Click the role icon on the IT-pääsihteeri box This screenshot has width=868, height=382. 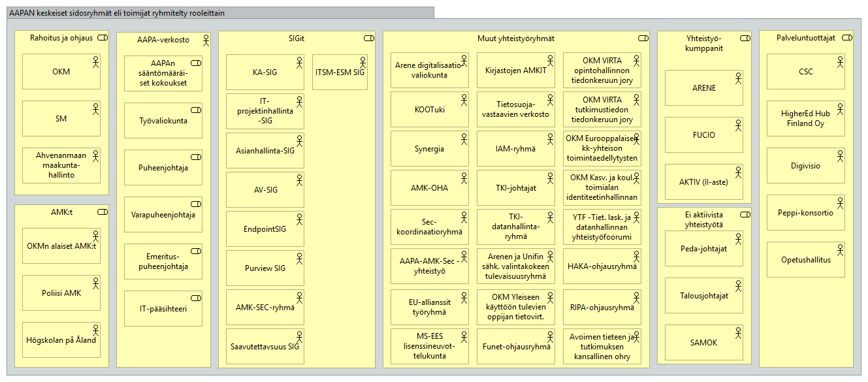(x=196, y=298)
